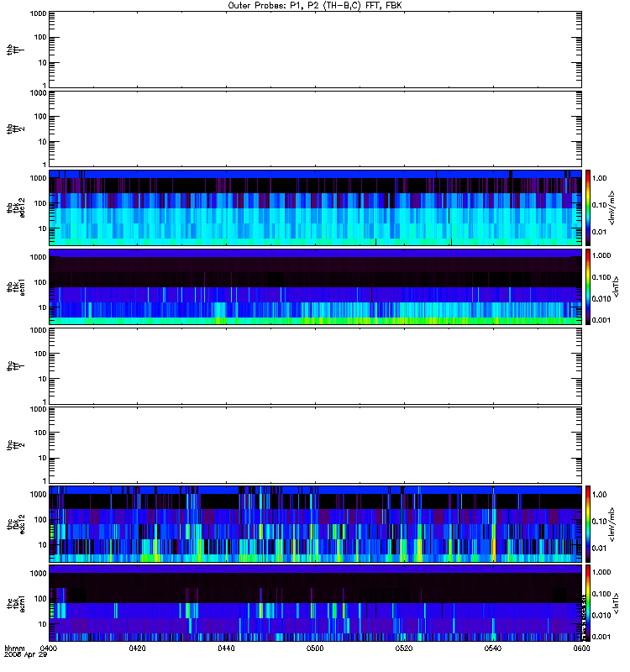Click inside the thb fbk edc12 spectrogram
The height and width of the screenshot is (672, 630).
tap(315, 207)
